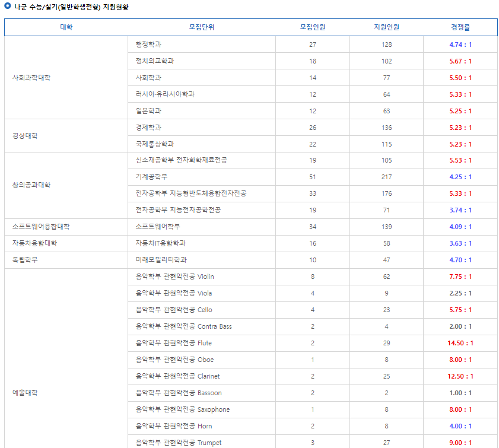Click the 4.74 : 1 competition ratio
Viewport: 499px width, 448px height.
click(460, 45)
